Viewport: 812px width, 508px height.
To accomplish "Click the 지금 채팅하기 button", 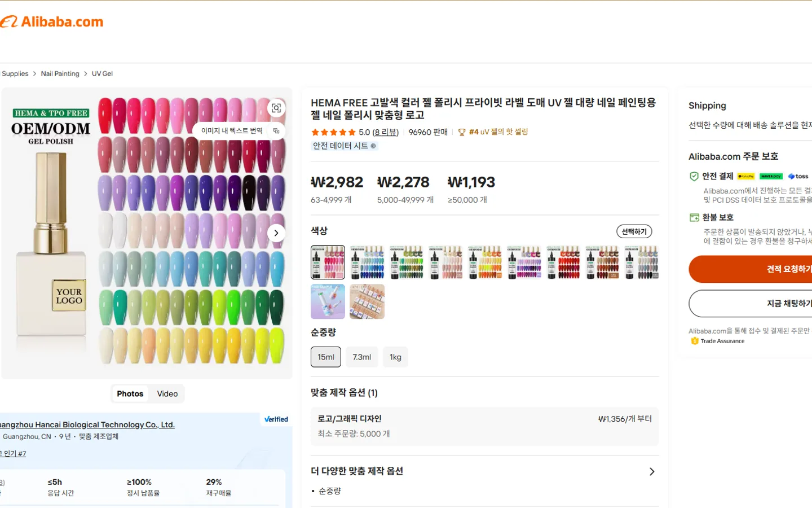I will pos(751,304).
